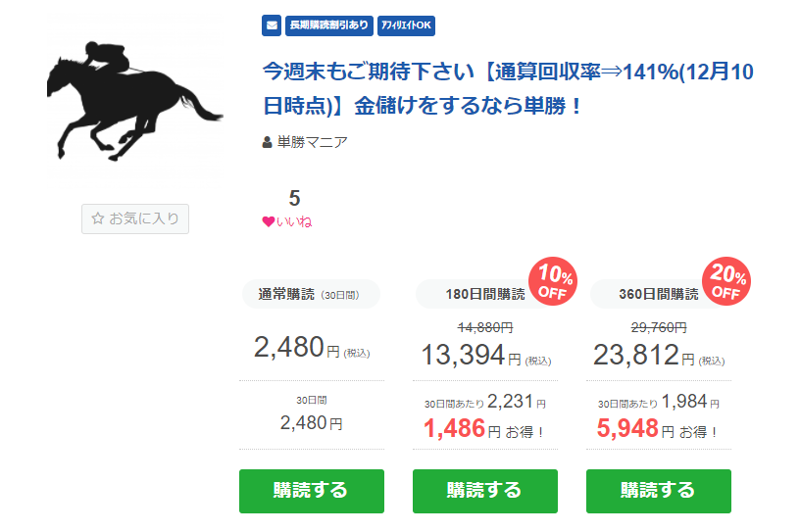Click the like count number 5
Screen dimensions: 800x532
tap(294, 199)
